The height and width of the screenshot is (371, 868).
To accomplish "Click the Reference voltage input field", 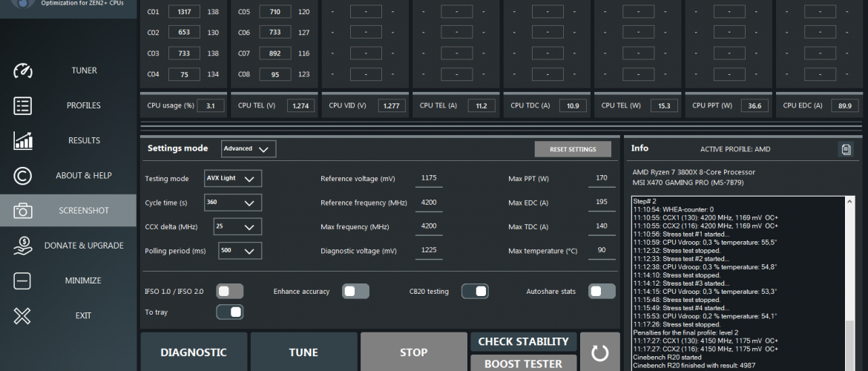I will pos(429,179).
